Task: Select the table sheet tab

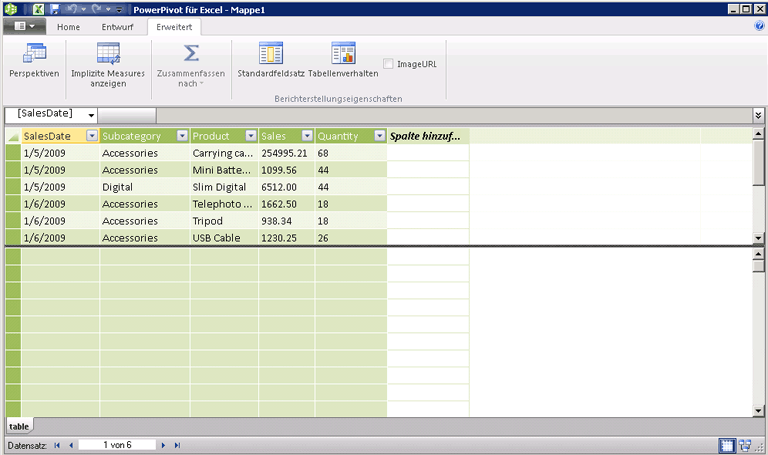Action: click(x=19, y=426)
